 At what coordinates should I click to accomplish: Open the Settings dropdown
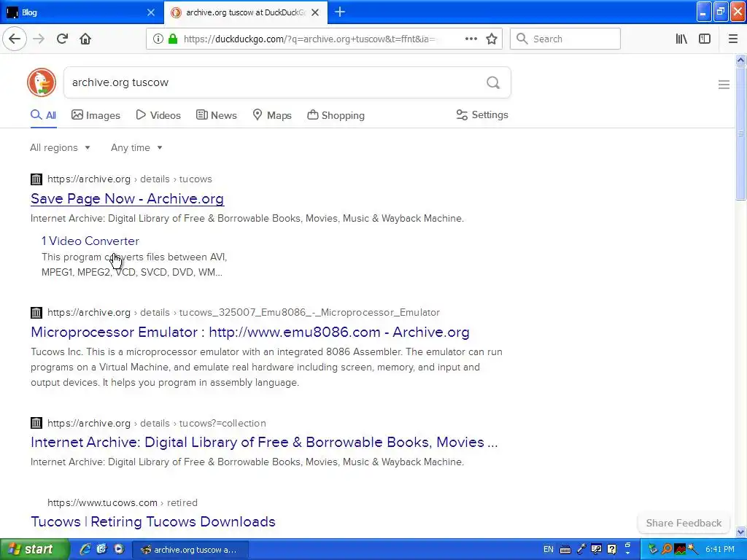click(x=482, y=114)
